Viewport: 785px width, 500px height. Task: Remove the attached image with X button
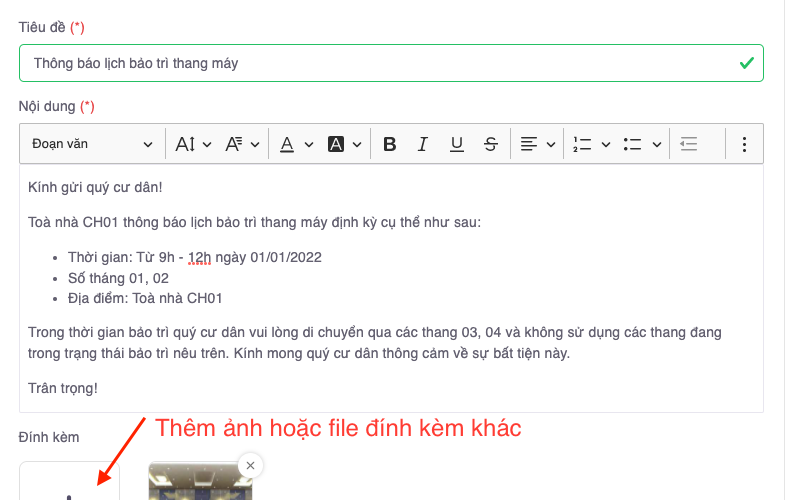coord(250,465)
